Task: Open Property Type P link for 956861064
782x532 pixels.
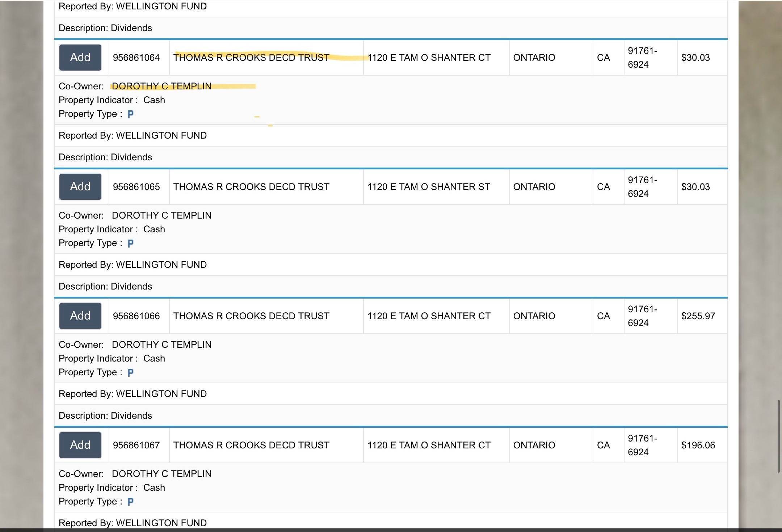Action: [131, 114]
